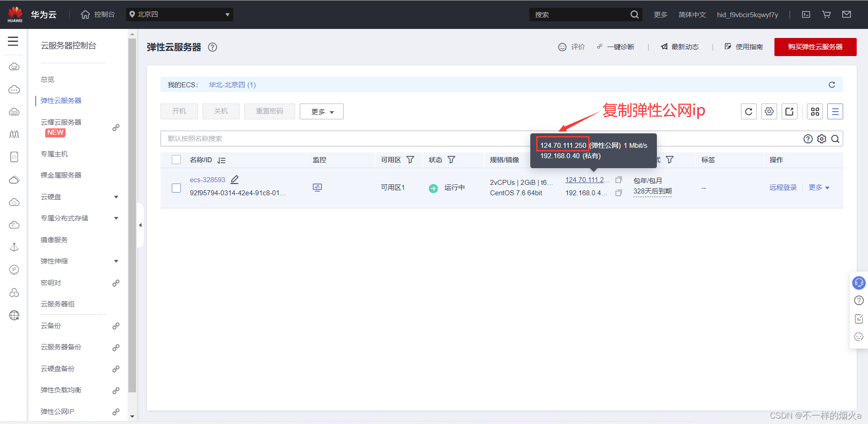
Task: Open the 使用指南 link
Action: point(744,47)
